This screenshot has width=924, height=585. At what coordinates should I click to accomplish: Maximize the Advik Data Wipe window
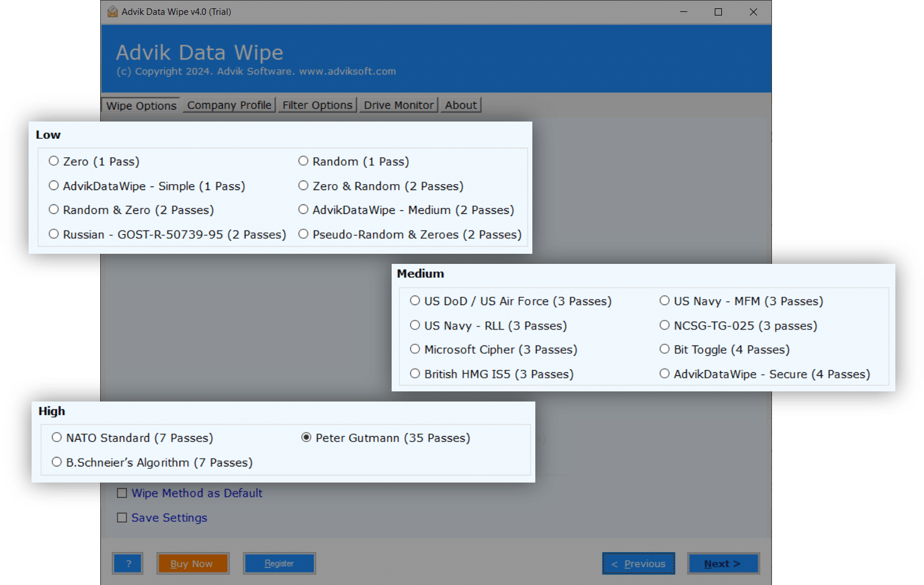pos(718,12)
